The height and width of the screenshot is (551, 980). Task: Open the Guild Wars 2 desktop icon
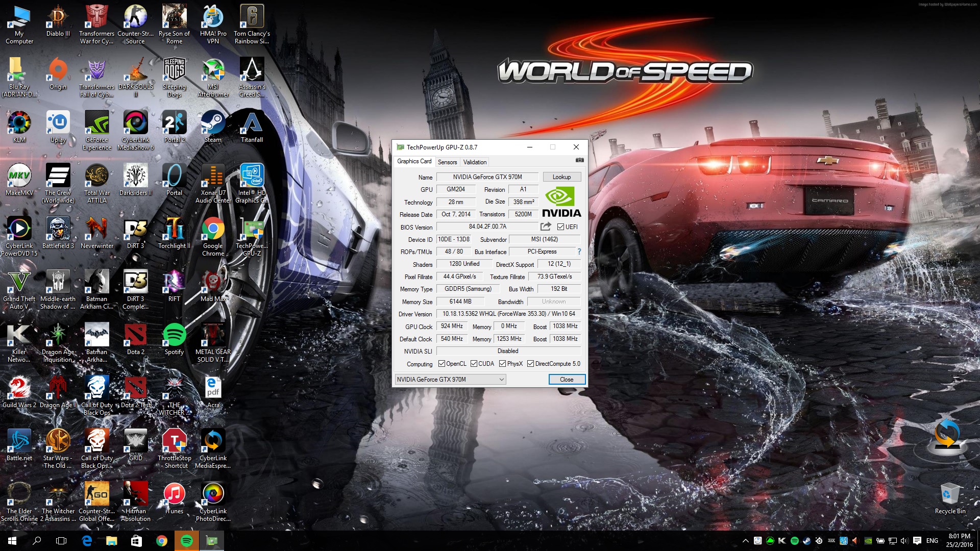(x=19, y=392)
